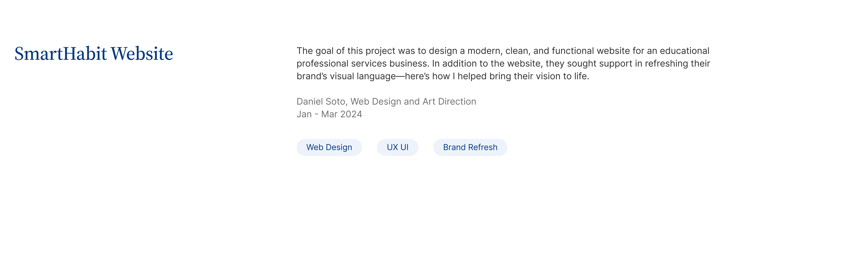The width and height of the screenshot is (868, 278).
Task: Click the phrase "professional services business"
Action: tap(363, 64)
